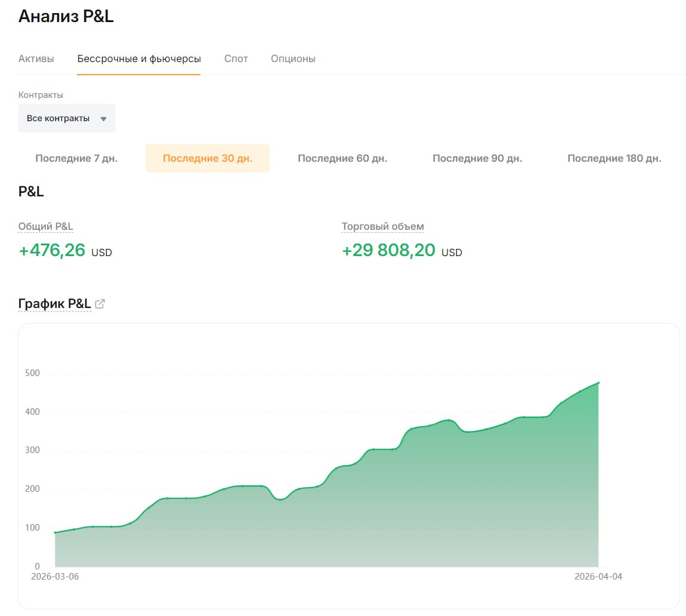The height and width of the screenshot is (616, 686).
Task: Open the Спот tab
Action: pos(236,58)
